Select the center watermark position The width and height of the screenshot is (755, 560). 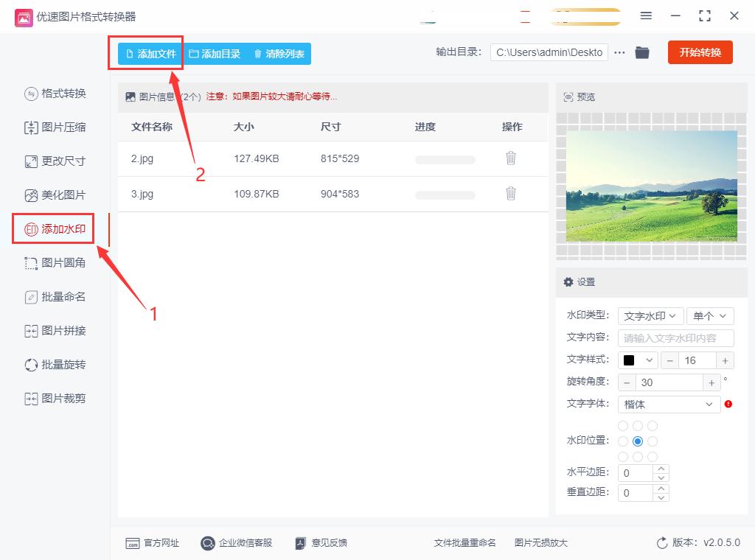[x=638, y=441]
